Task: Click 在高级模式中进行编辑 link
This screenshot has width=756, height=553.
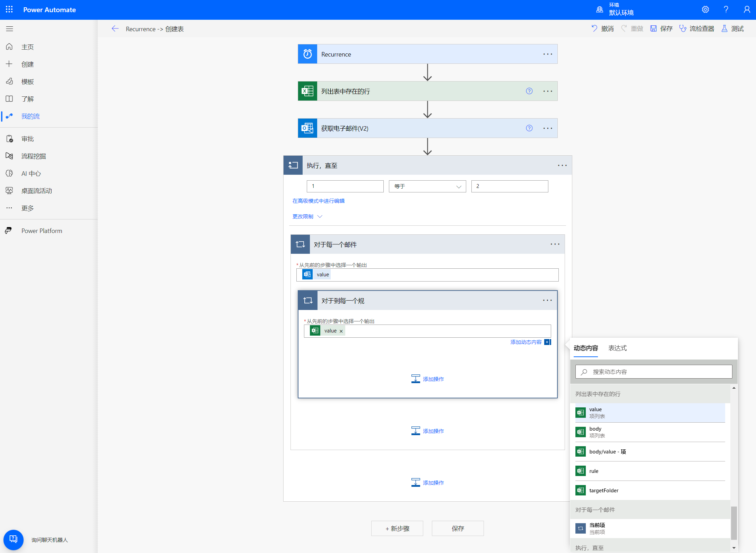Action: [x=318, y=201]
